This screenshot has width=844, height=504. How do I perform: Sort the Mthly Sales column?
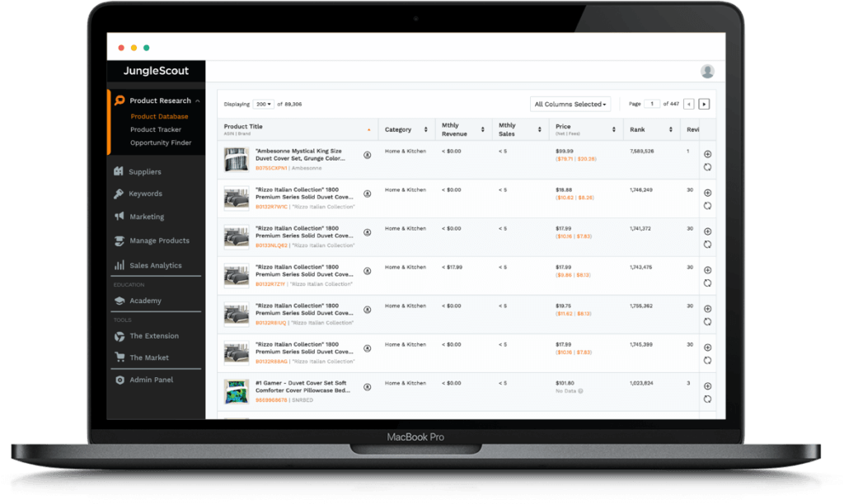click(x=539, y=129)
